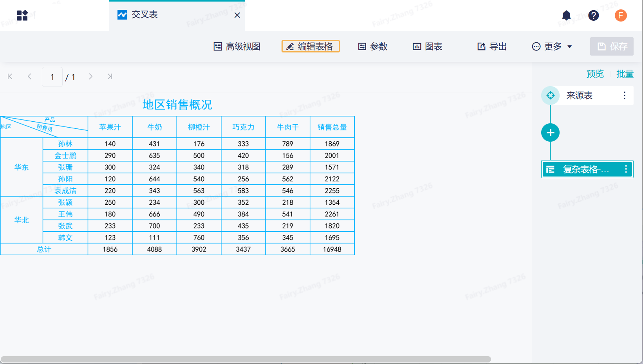Open the orange user avatar menu

click(x=621, y=15)
